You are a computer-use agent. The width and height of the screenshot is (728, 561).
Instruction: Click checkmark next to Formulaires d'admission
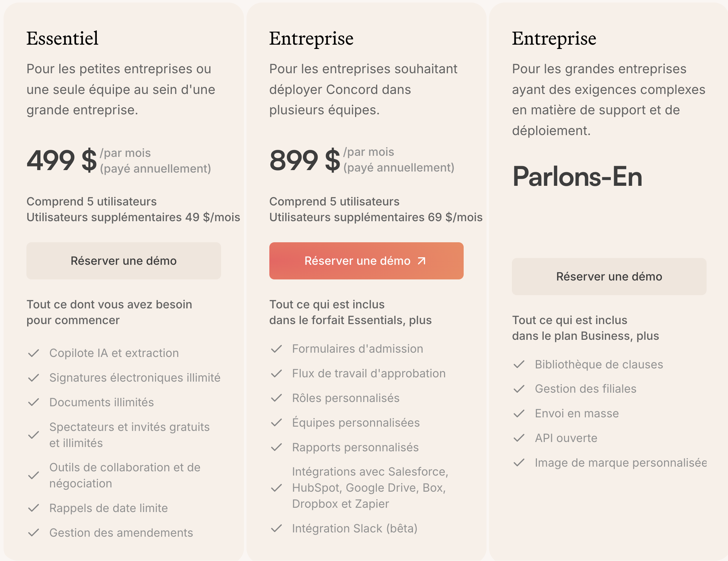pos(276,349)
